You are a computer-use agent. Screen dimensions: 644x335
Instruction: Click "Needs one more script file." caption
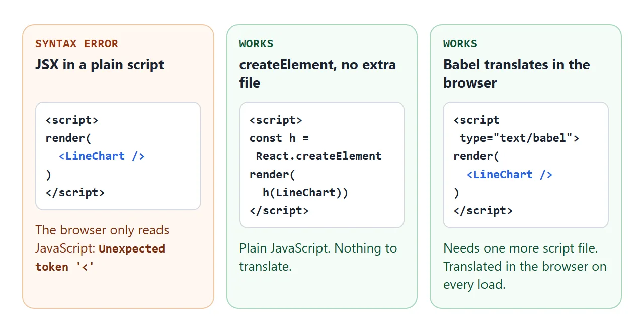pos(521,248)
